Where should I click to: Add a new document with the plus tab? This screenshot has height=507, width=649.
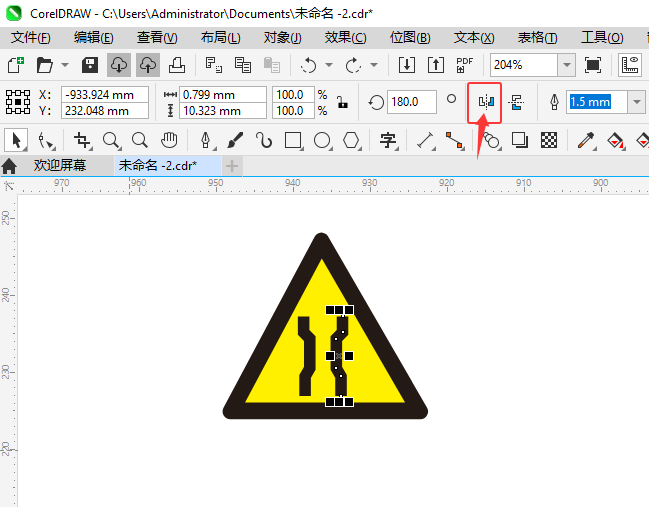tap(232, 166)
